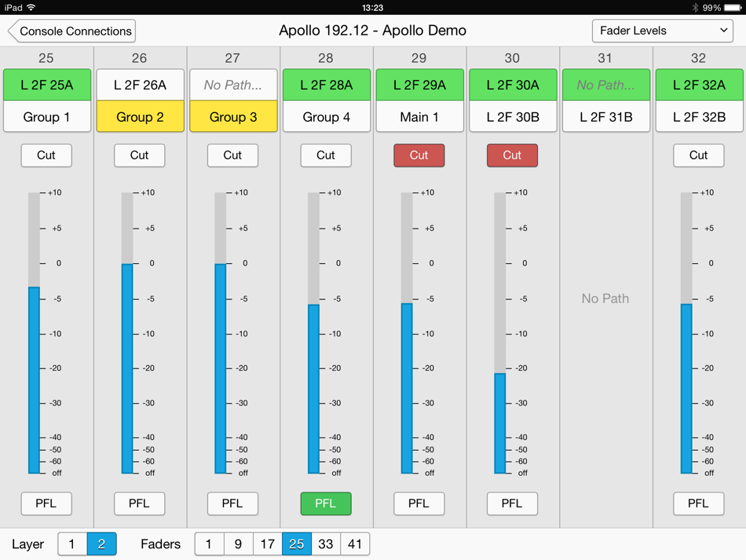
Task: Click the Apollo 192.12 - Apollo Demo title
Action: click(x=372, y=31)
